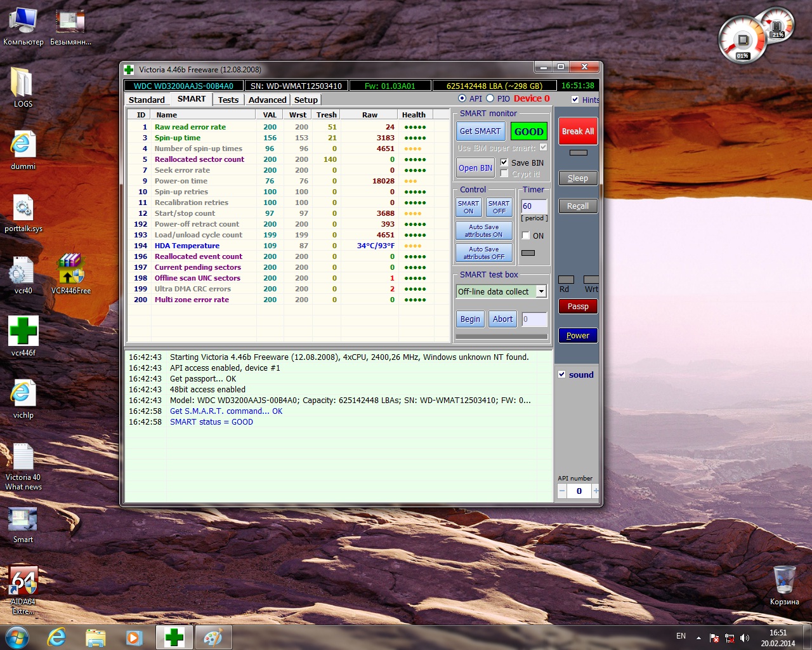Increase the API number with plus
Screen dimensions: 812x650
point(595,491)
